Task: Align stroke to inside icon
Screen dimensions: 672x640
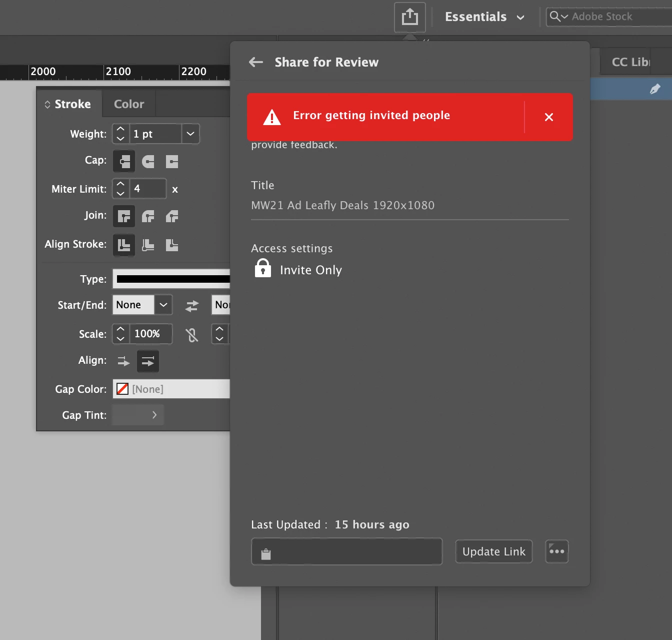Action: click(148, 245)
